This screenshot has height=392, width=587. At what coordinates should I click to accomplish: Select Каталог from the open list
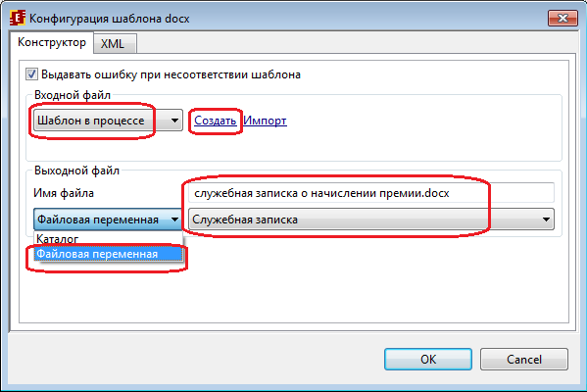coord(108,239)
